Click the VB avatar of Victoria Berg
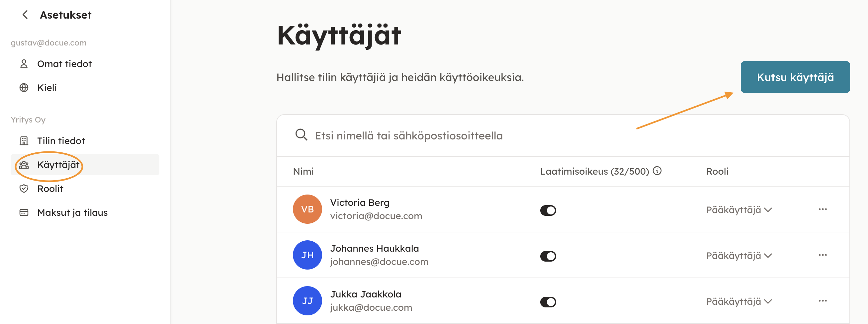868x324 pixels. point(307,209)
